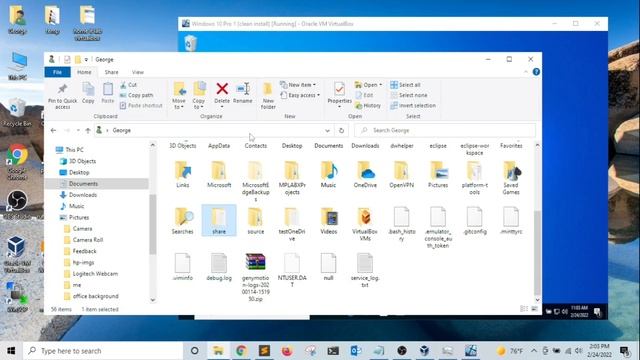Select Camera Roll in navigation pane

[x=87, y=240]
